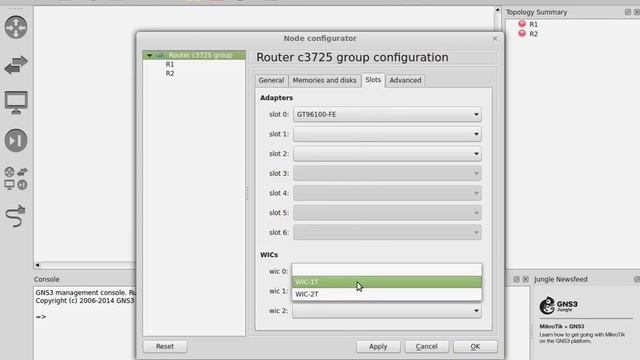The image size is (640, 360).
Task: Click the disabled slot 6 dropdown
Action: pos(387,232)
